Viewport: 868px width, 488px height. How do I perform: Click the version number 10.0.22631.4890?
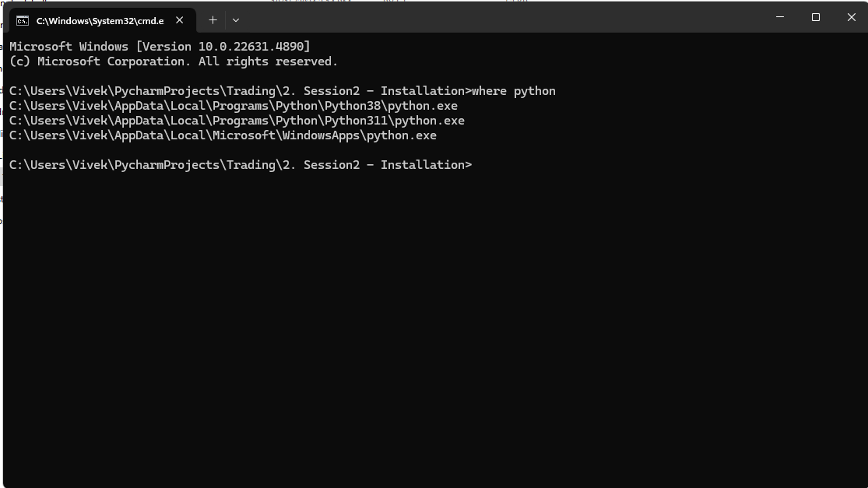pos(251,47)
